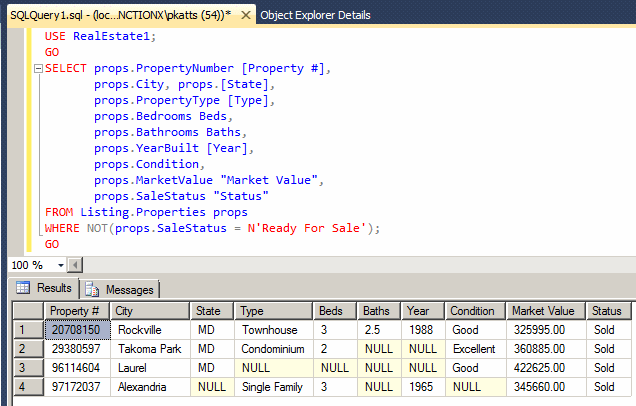Click cell 29380597 in results
The image size is (636, 406).
(x=77, y=349)
